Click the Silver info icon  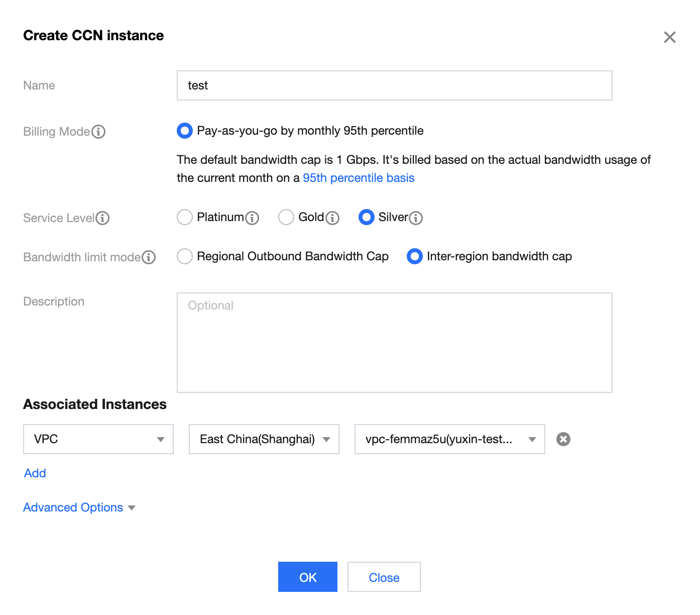(x=416, y=218)
